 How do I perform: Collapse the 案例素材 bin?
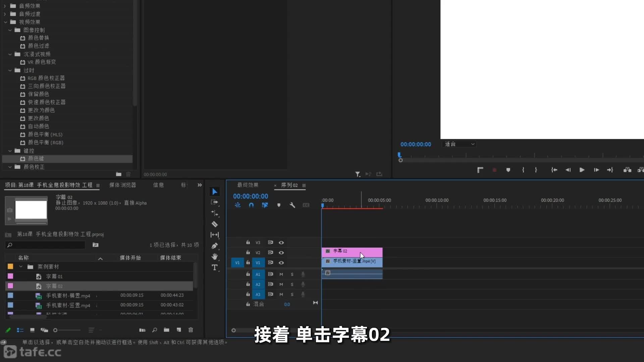21,266
